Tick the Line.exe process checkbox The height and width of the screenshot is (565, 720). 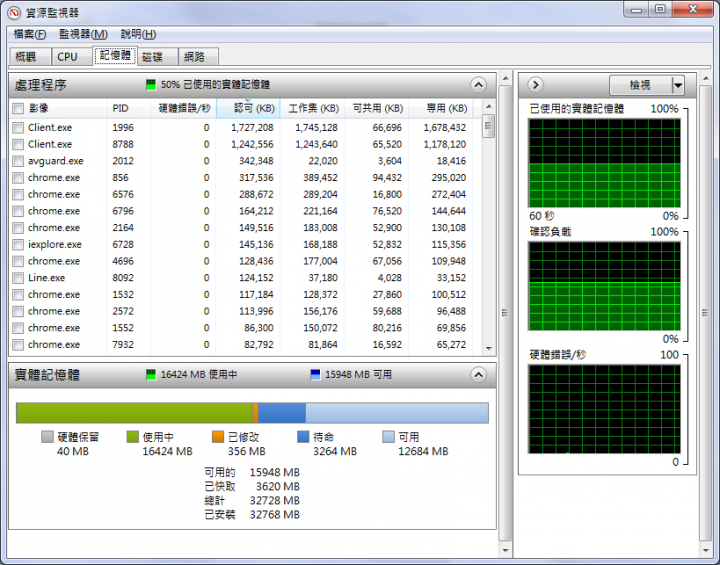(18, 278)
